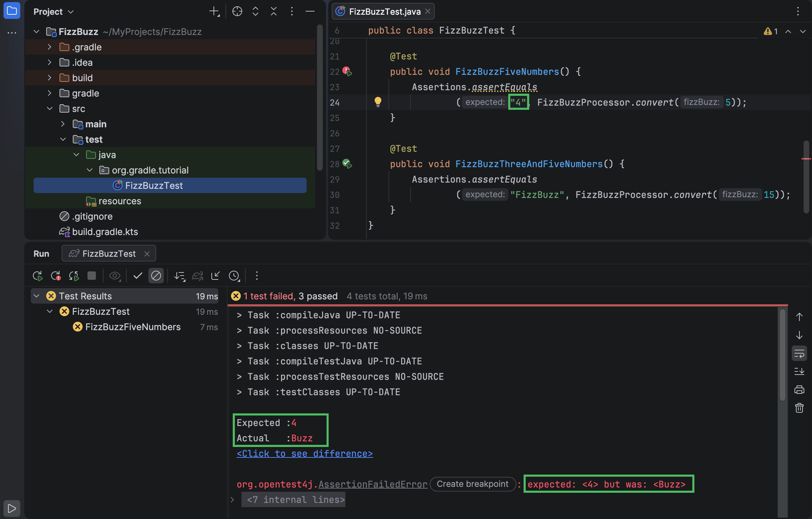Image resolution: width=812 pixels, height=519 pixels.
Task: Toggle soft-wrap in console output
Action: (799, 354)
